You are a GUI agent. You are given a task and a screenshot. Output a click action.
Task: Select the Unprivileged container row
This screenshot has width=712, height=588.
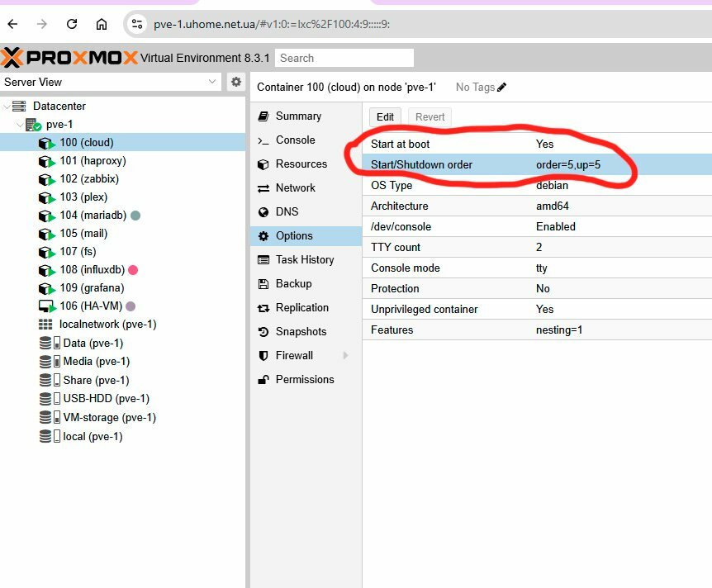[537, 309]
